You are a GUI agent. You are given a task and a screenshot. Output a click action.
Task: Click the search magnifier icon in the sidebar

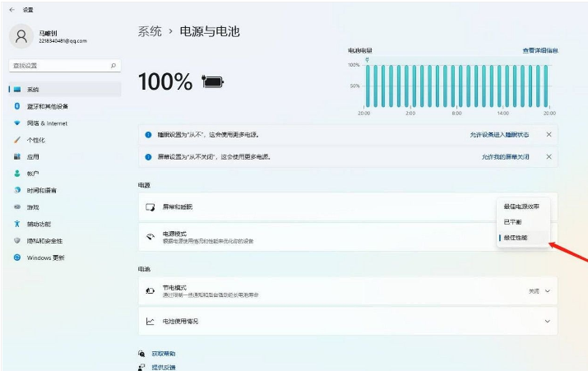point(113,65)
